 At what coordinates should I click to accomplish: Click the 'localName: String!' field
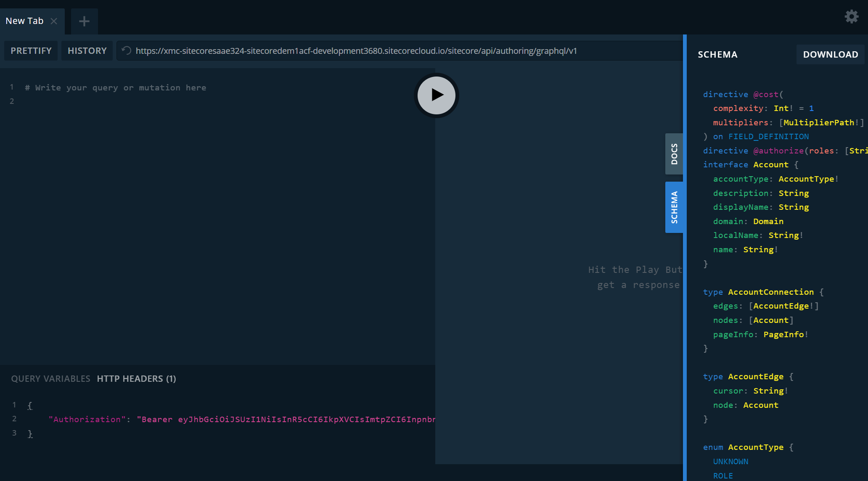[x=758, y=235]
